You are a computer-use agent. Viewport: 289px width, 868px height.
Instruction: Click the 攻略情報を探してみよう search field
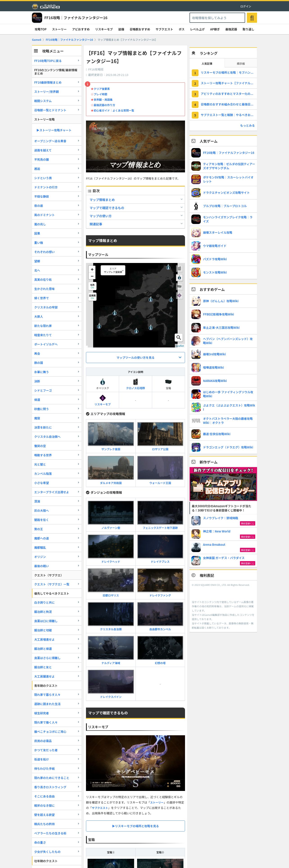217,18
